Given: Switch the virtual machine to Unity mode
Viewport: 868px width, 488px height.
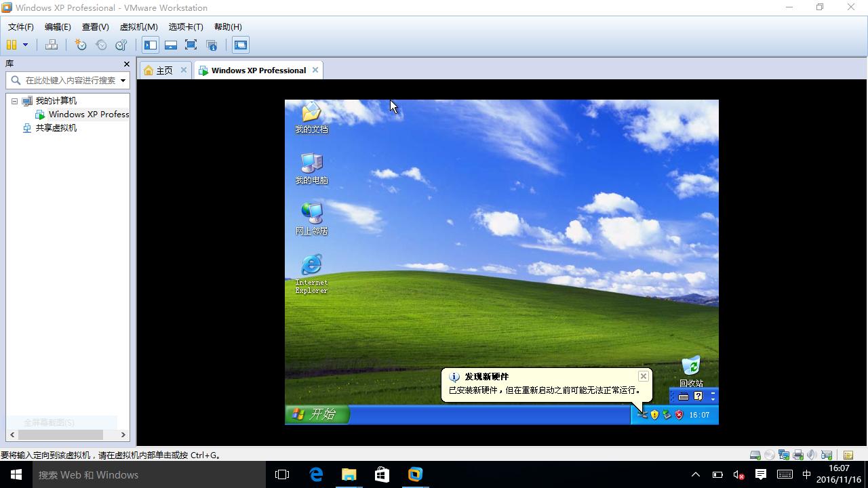Looking at the screenshot, I should (x=212, y=45).
